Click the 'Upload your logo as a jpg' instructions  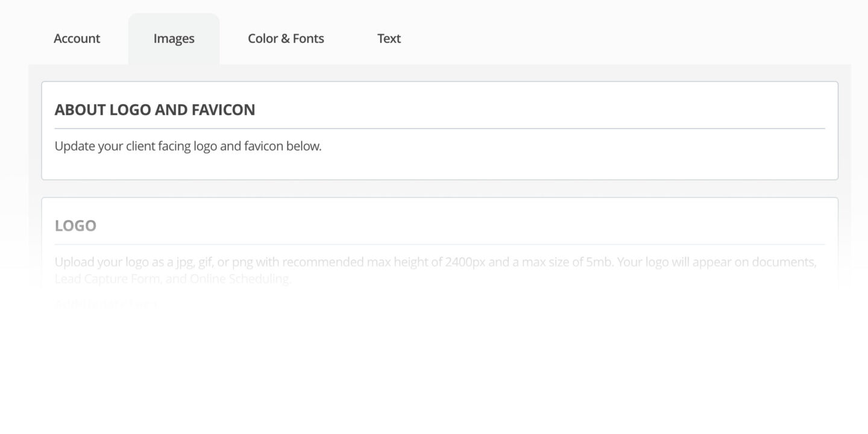pos(151,262)
